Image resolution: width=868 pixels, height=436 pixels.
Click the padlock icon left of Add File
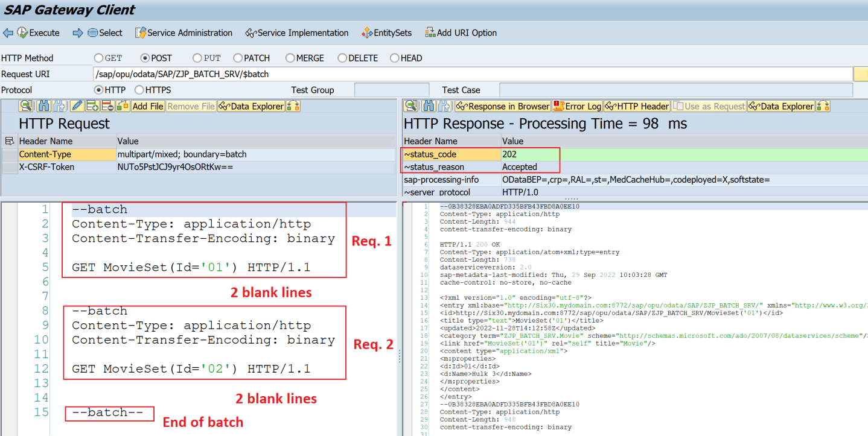pyautogui.click(x=123, y=106)
